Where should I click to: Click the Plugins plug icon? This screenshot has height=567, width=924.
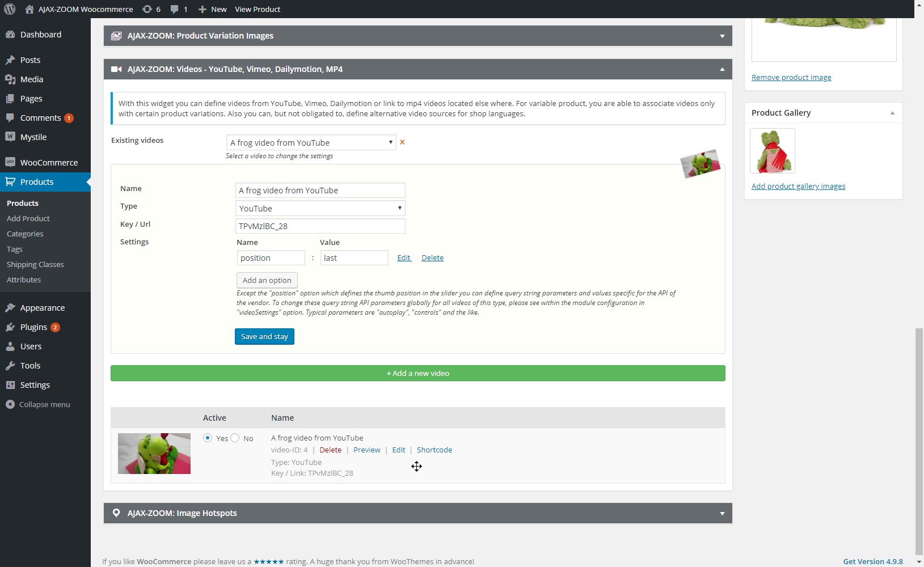10,327
